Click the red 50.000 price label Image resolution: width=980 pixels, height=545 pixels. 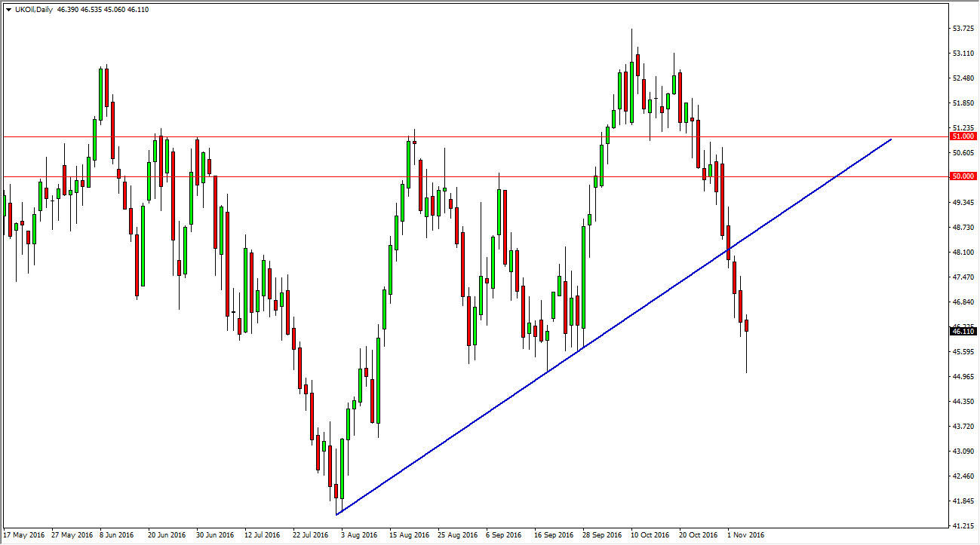pos(963,177)
